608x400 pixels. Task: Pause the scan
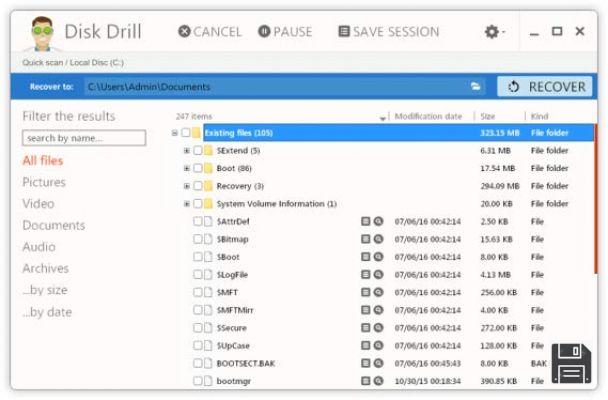[285, 31]
